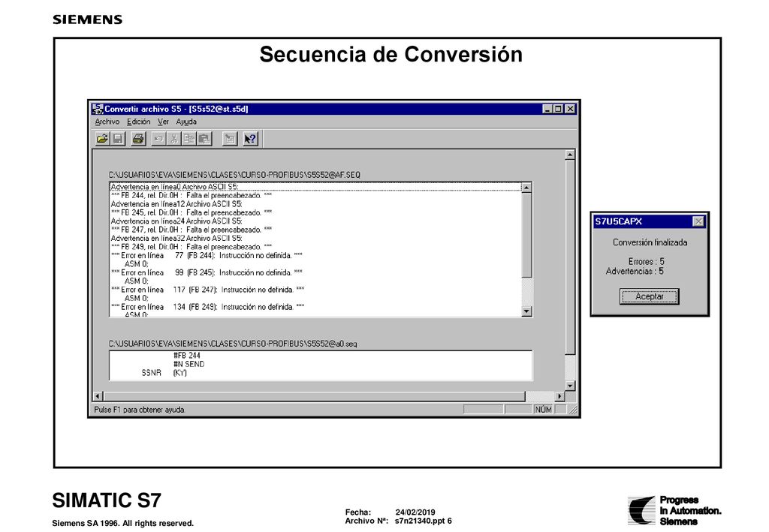Click the S5/S7 application icon in title bar
Image resolution: width=769 pixels, height=532 pixels.
point(97,109)
